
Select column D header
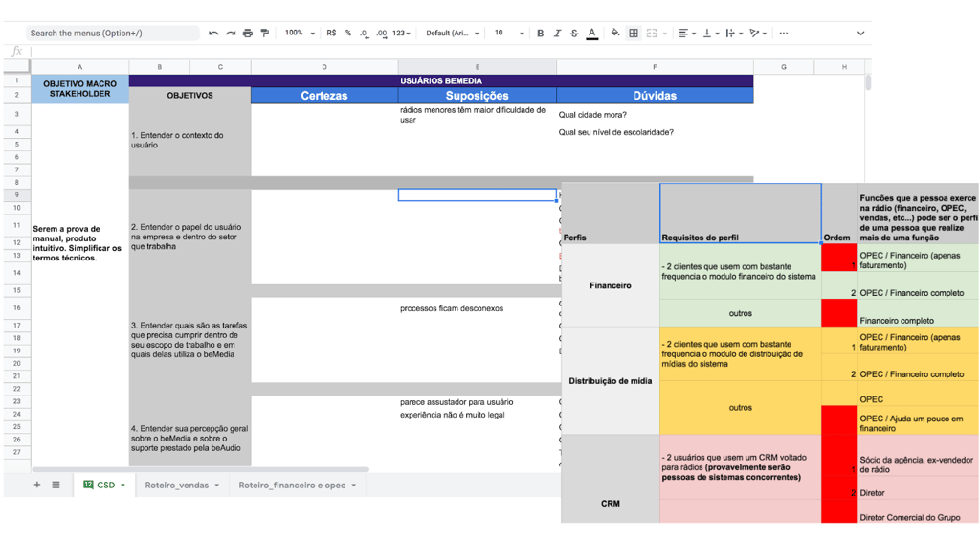click(x=324, y=67)
